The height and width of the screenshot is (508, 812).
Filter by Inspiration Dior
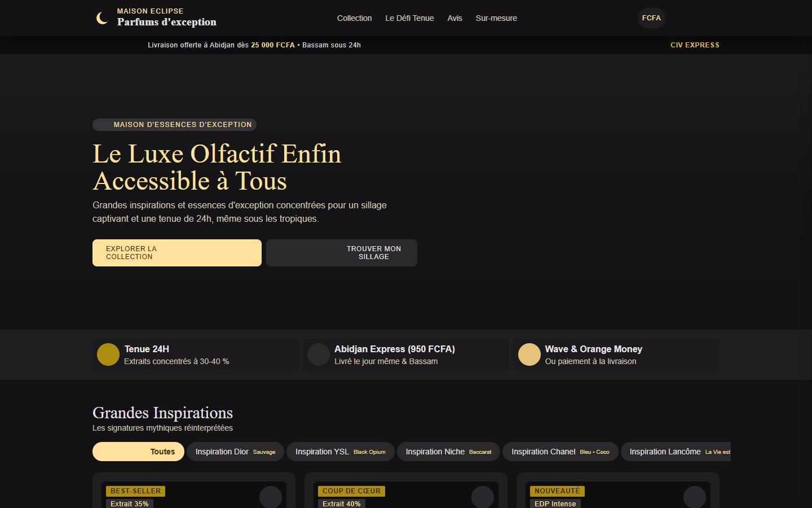[x=236, y=452]
